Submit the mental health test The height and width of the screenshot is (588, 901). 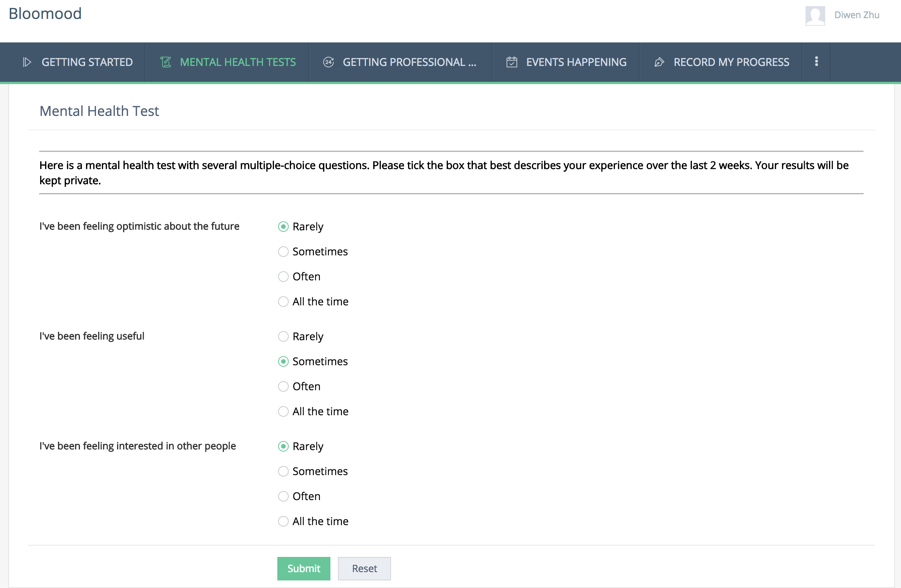(x=303, y=568)
